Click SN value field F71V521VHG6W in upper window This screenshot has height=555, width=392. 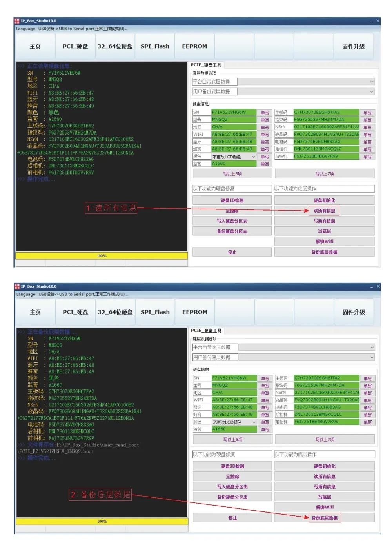pyautogui.click(x=234, y=112)
